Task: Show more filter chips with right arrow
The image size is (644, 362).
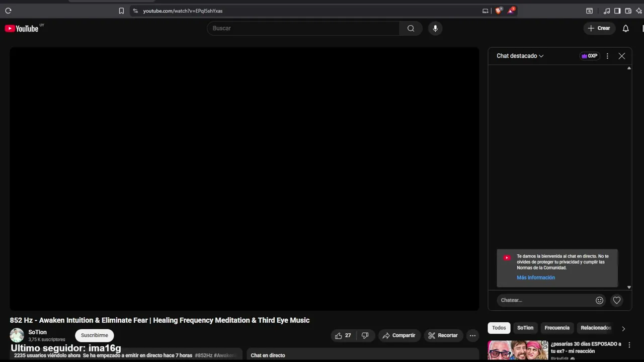Action: (623, 328)
